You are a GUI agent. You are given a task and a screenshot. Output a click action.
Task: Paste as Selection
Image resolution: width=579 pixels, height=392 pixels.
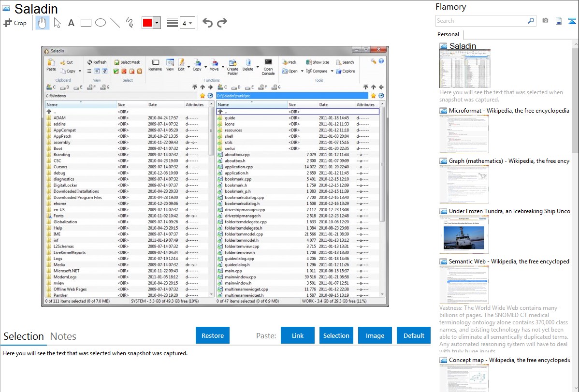click(336, 335)
